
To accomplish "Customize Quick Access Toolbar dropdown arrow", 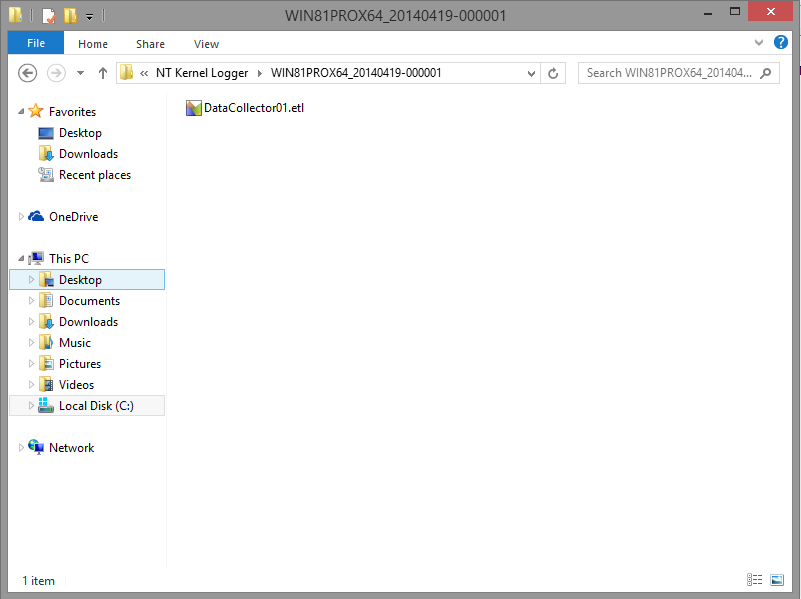I will [89, 17].
